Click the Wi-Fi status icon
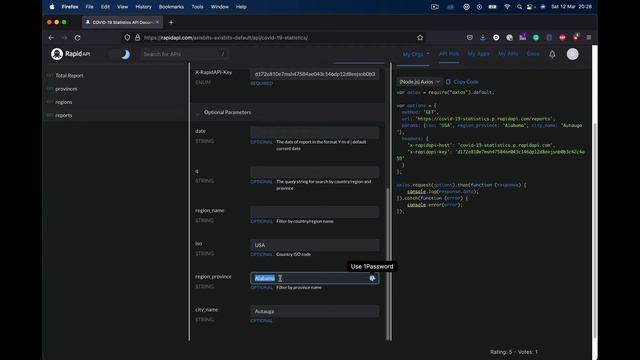Screen dimensions: 640x360 point(507,7)
